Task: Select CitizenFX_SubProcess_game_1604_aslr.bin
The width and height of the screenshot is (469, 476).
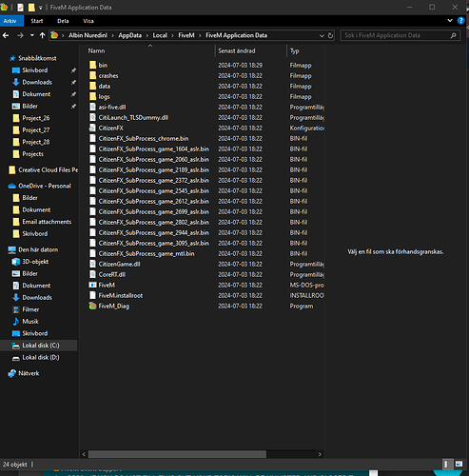Action: click(x=153, y=149)
